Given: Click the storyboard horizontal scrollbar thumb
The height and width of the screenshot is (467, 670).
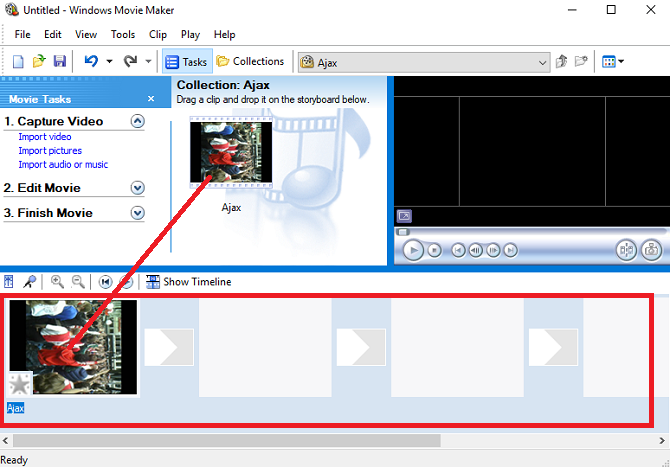Looking at the screenshot, I should [x=227, y=441].
